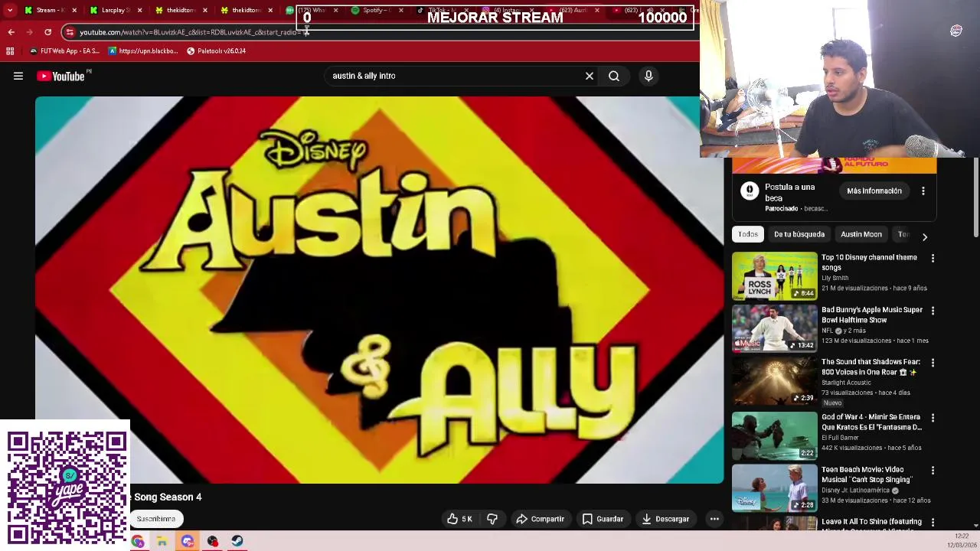
Task: Run the search with the magnifier icon
Action: tap(614, 76)
